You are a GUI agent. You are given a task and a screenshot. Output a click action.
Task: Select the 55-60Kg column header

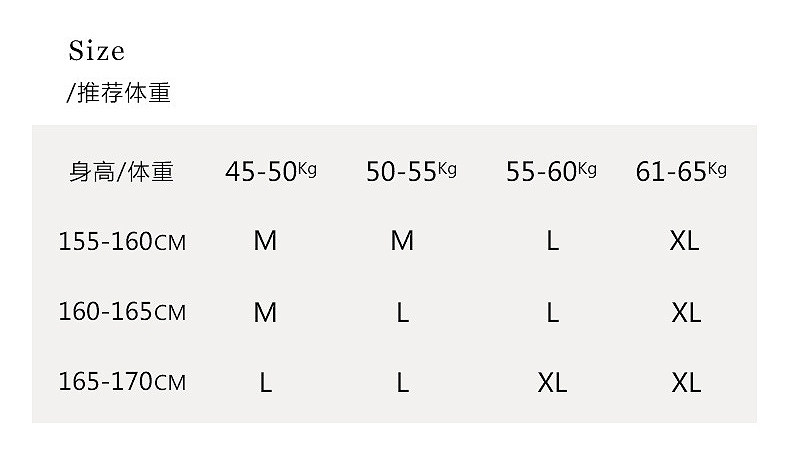tap(551, 171)
